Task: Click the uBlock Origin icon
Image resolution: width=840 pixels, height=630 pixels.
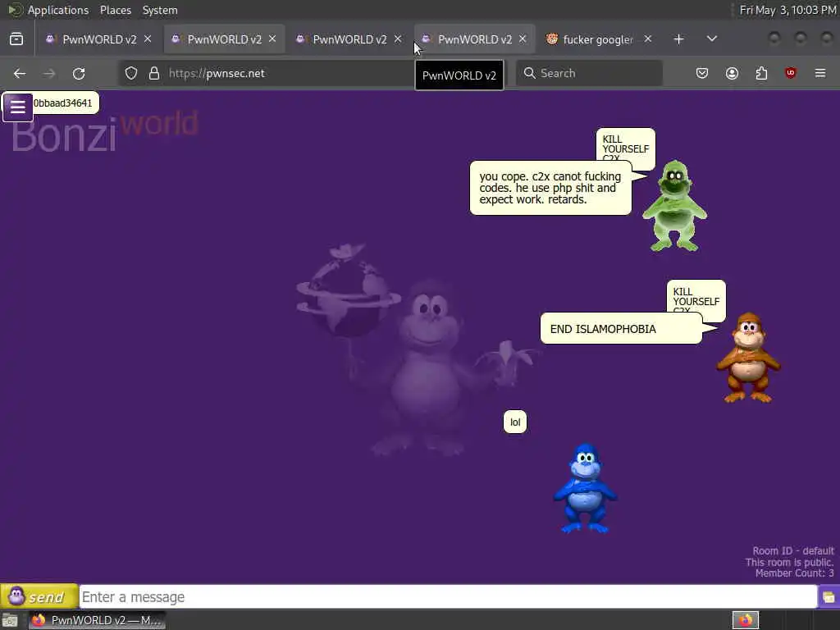Action: [791, 73]
